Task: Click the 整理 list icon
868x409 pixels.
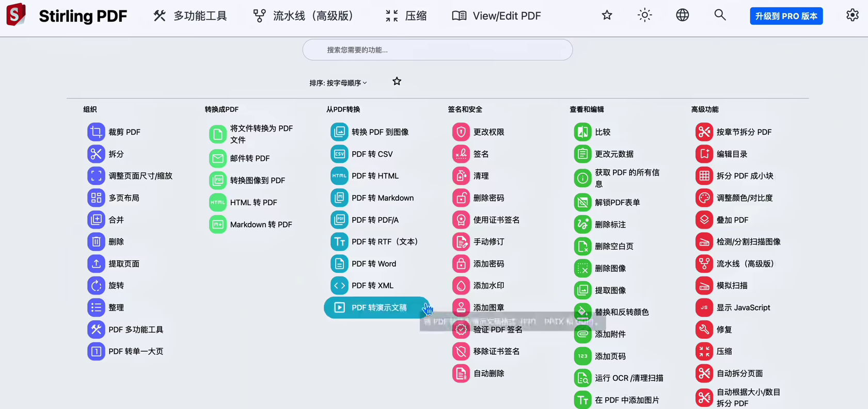Action: [x=96, y=307]
